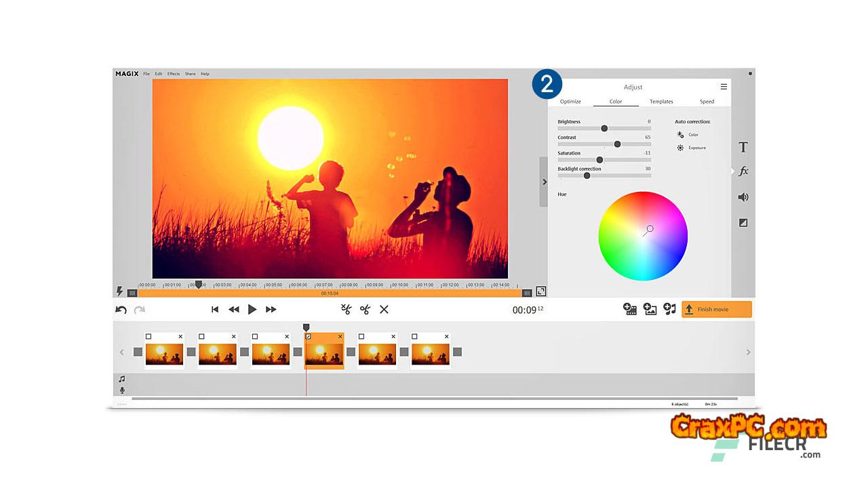The image size is (868, 488).
Task: Check the first clip's checkbox
Action: click(149, 336)
